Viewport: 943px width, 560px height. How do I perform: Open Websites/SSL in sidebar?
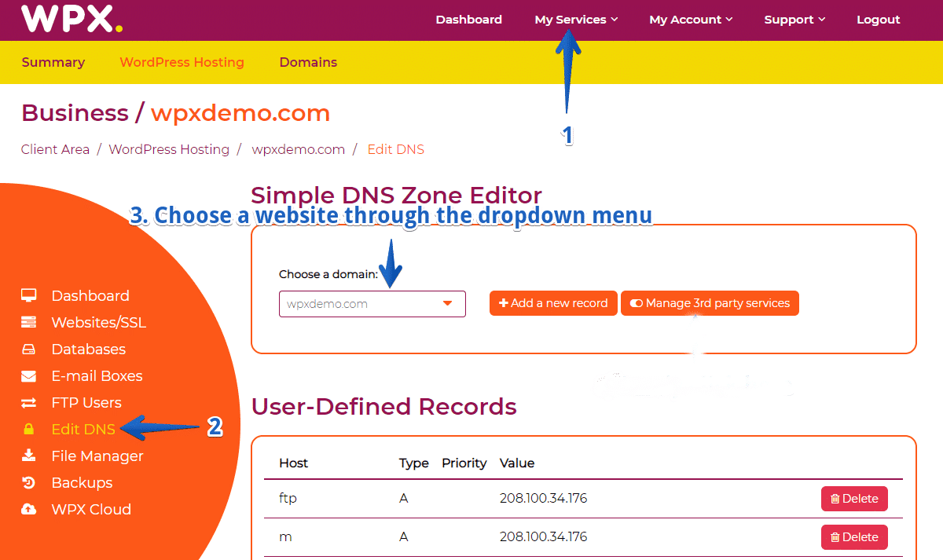coord(99,323)
